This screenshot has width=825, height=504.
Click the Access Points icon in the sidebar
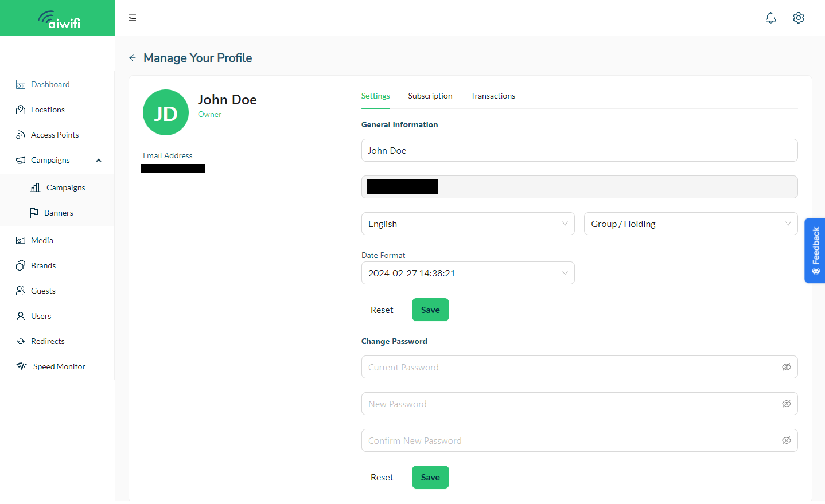click(21, 135)
